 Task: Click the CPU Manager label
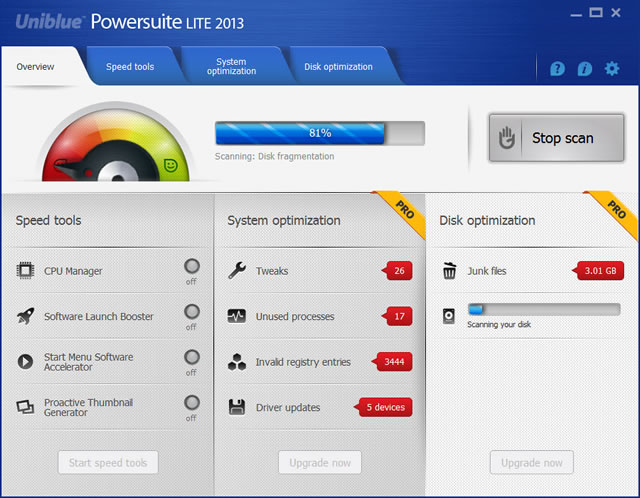click(x=73, y=271)
